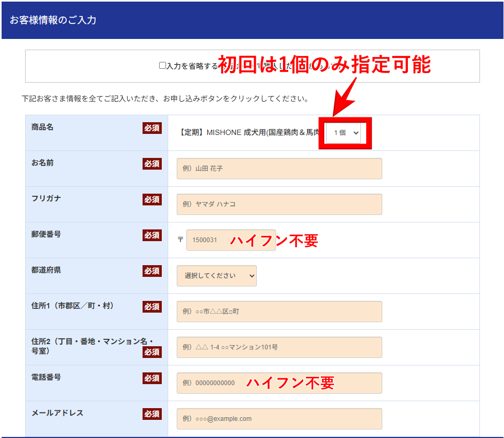Screen dimensions: 504x438
Task: Click the 〒 postal mark symbol
Action: click(180, 240)
